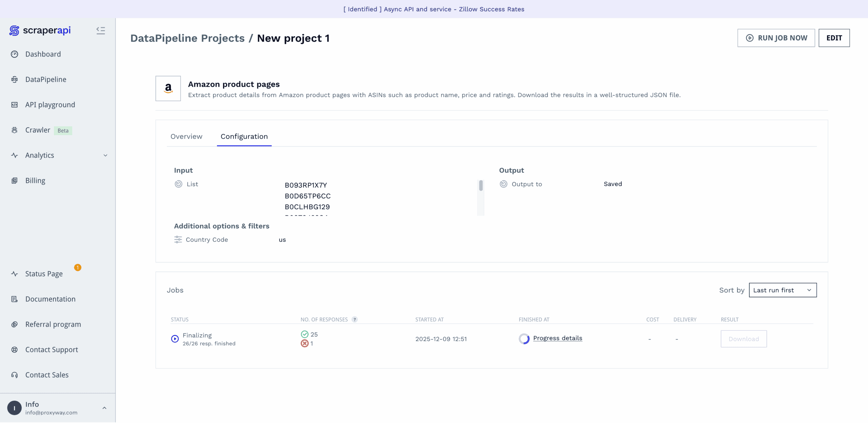Click the Billing invoice icon
The height and width of the screenshot is (423, 868).
[x=15, y=181]
